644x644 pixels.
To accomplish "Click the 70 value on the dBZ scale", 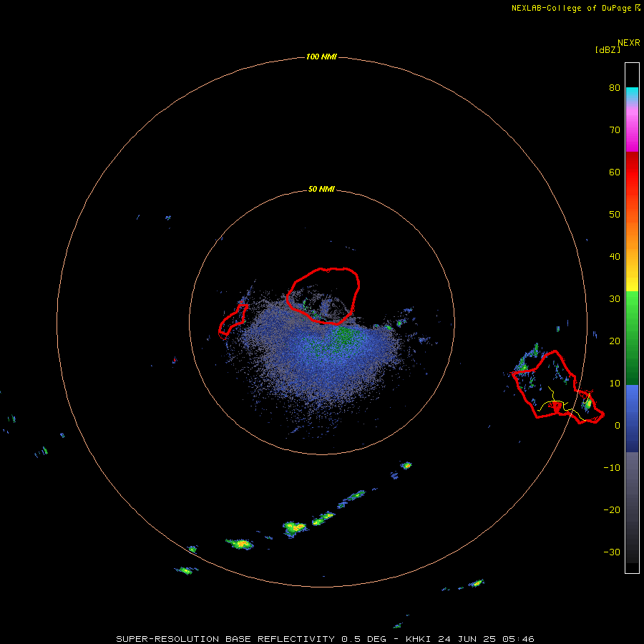I will click(x=615, y=130).
